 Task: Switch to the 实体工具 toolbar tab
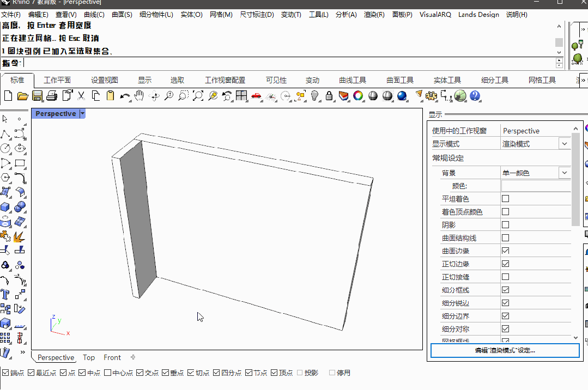tap(447, 80)
